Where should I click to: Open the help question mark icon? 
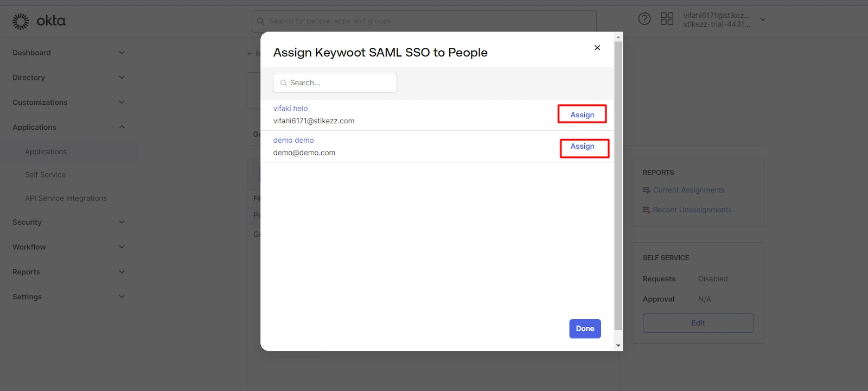click(644, 19)
